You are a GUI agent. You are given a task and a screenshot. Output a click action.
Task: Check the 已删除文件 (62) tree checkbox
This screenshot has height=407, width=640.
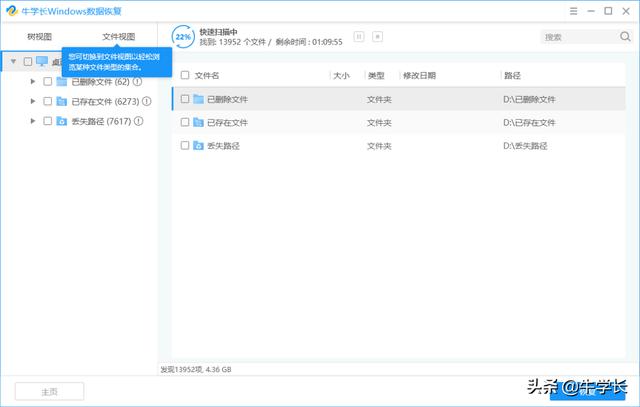coord(47,82)
